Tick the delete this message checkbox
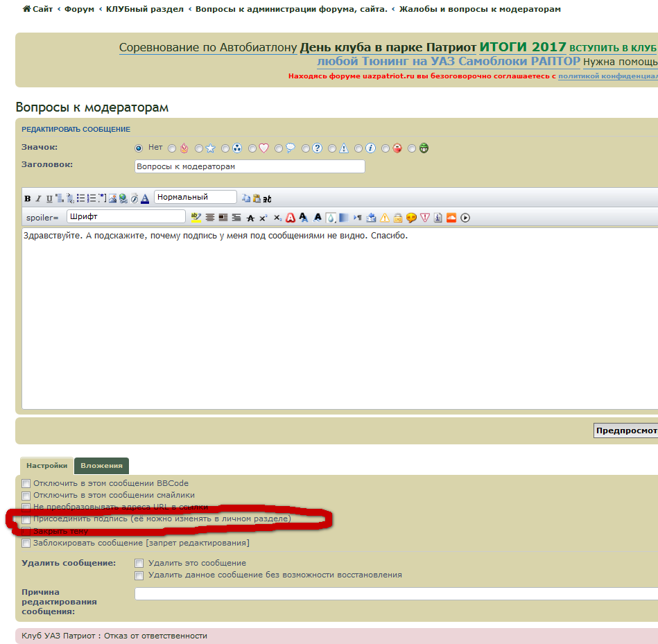This screenshot has width=658, height=644. (x=139, y=564)
